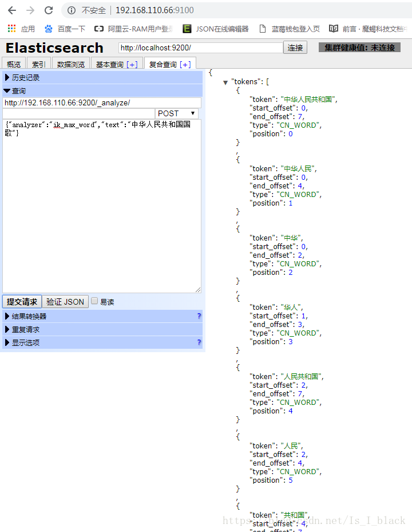Click token value "中华"
The height and width of the screenshot is (532, 412).
point(291,238)
